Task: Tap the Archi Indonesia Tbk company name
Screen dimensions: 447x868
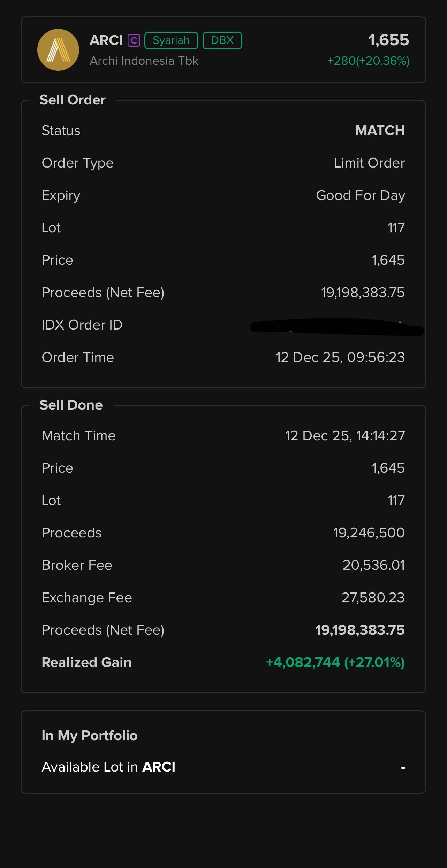Action: point(144,61)
